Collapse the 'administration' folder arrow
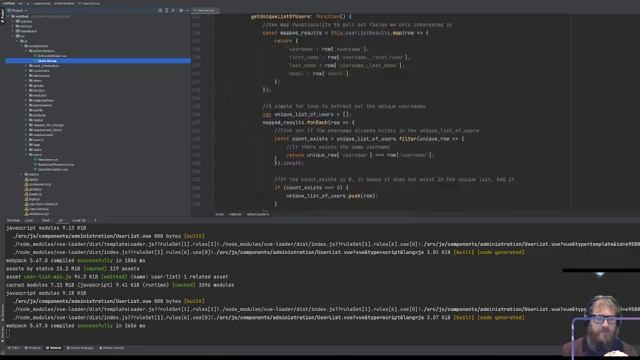This screenshot has width=640, height=360. click(x=27, y=51)
